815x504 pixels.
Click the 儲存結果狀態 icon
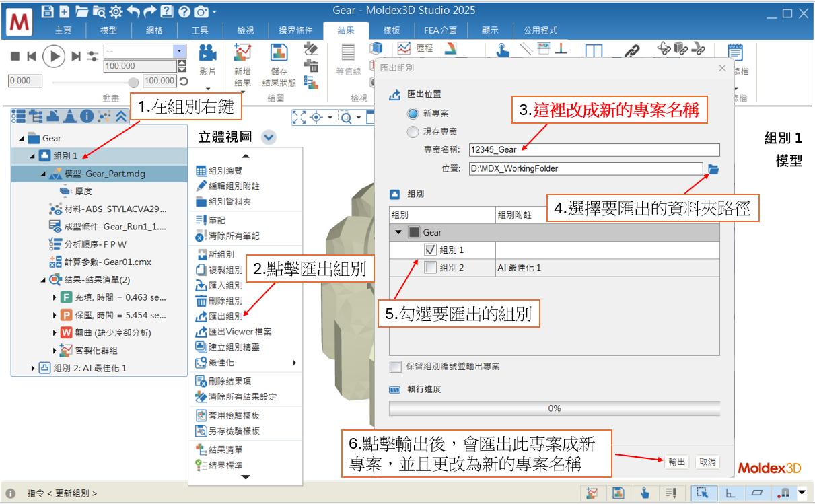[x=279, y=53]
